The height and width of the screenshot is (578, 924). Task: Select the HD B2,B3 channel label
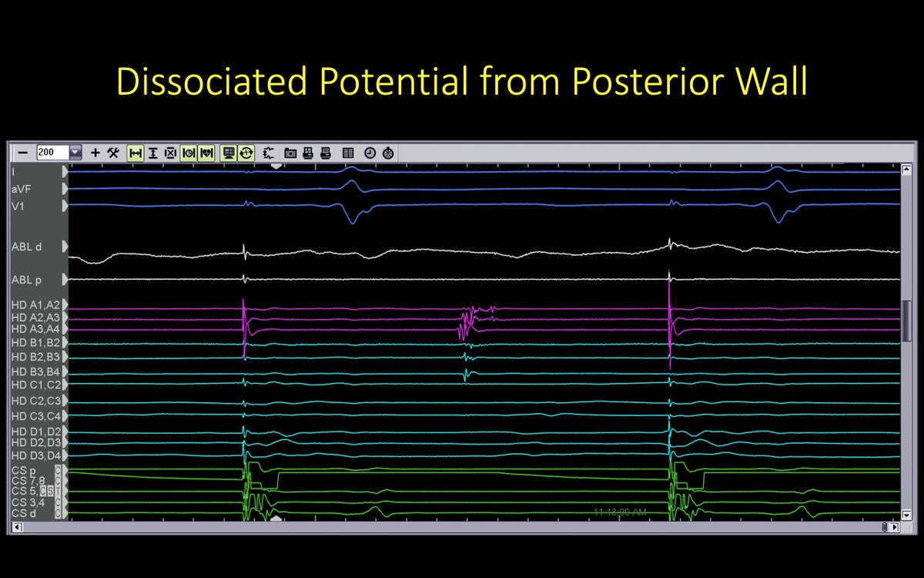[35, 357]
